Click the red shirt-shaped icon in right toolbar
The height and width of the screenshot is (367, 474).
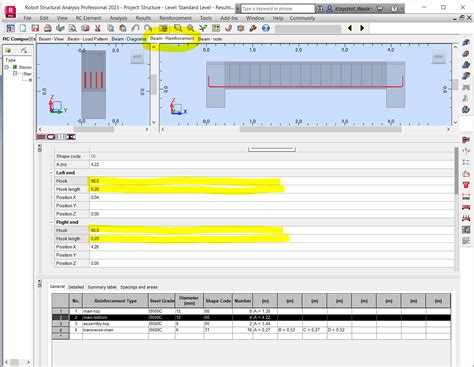(466, 185)
